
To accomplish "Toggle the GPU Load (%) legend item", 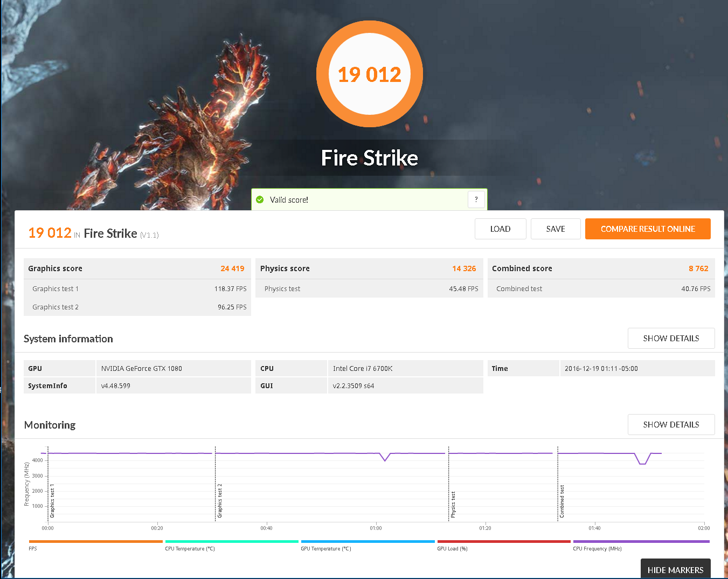I will click(504, 545).
